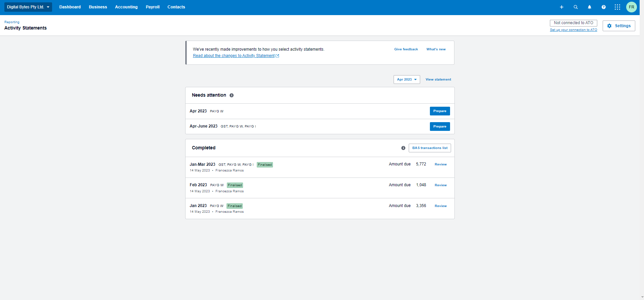Open the Contacts menu
This screenshot has width=644, height=300.
[176, 7]
